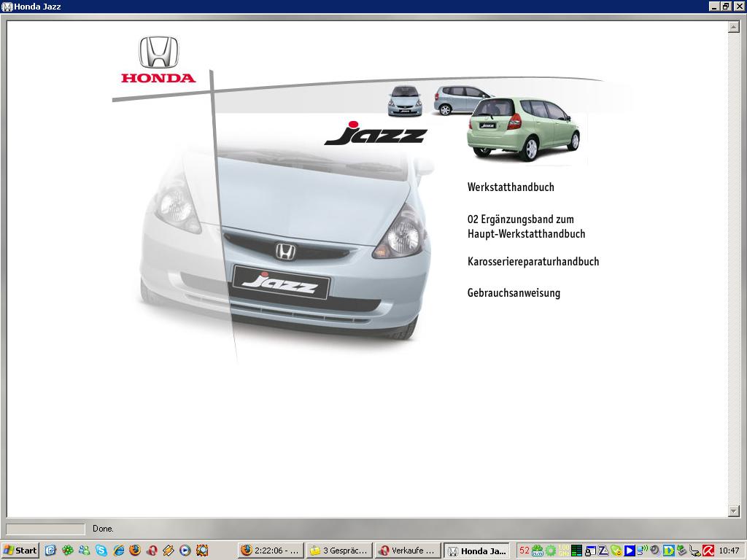The width and height of the screenshot is (747, 560).
Task: Open the Gebrauchsanweisung link
Action: [514, 293]
